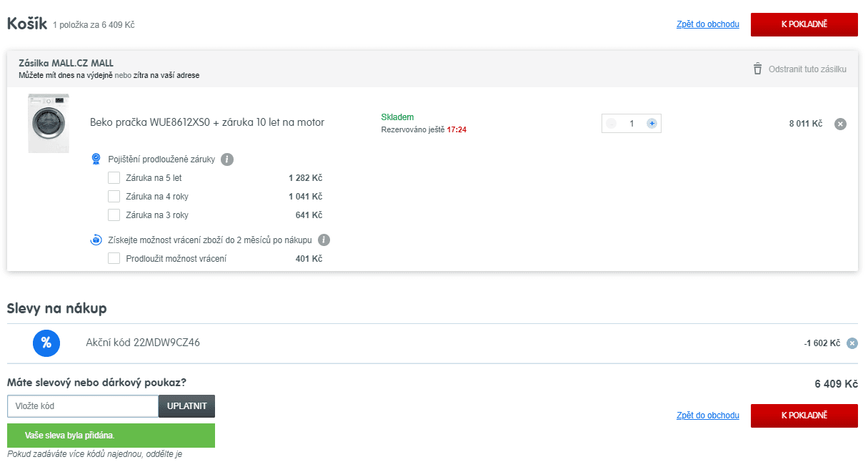
Task: Click the top K POKLADNĚ button
Action: point(804,24)
